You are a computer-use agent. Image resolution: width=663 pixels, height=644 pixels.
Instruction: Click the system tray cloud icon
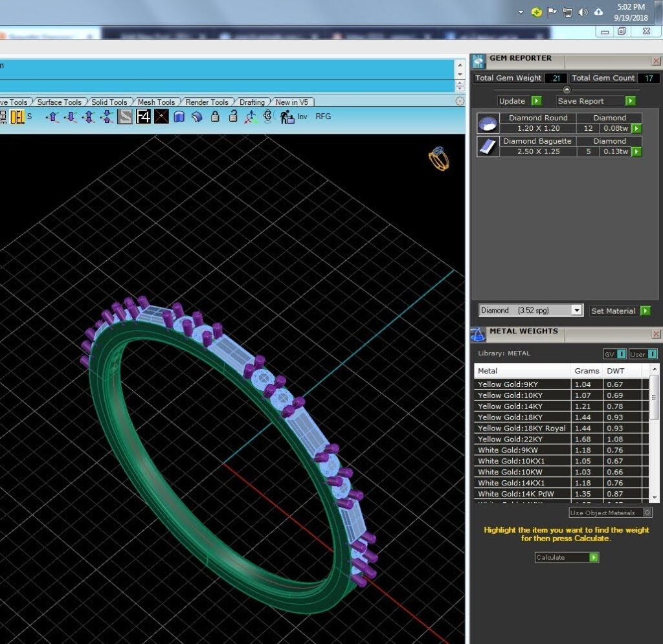pos(599,12)
